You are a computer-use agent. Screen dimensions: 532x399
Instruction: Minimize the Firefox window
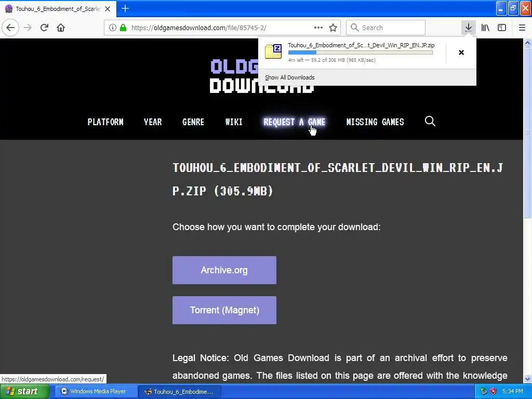click(501, 8)
